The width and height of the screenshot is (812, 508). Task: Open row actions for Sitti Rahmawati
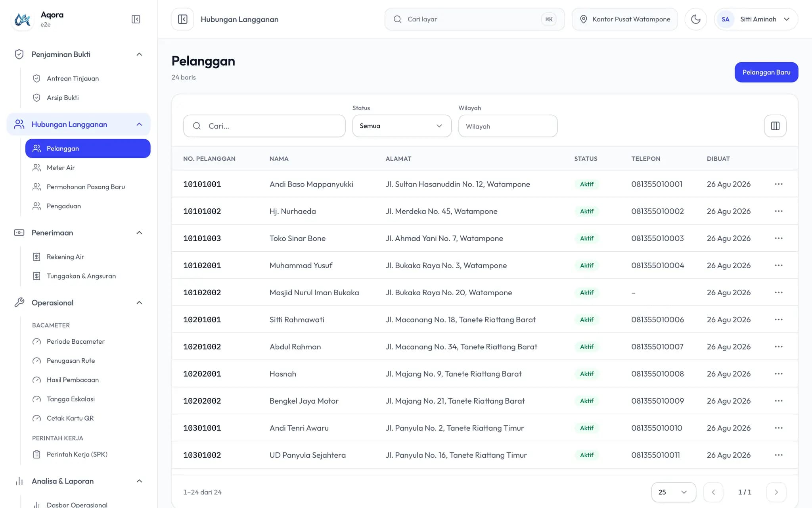(x=778, y=319)
